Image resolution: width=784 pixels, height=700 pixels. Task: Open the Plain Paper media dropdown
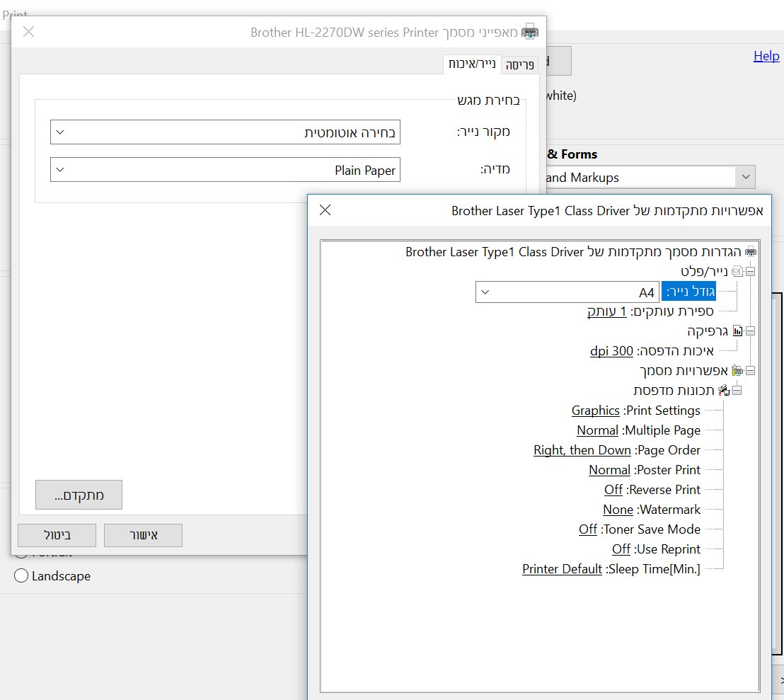[x=225, y=169]
